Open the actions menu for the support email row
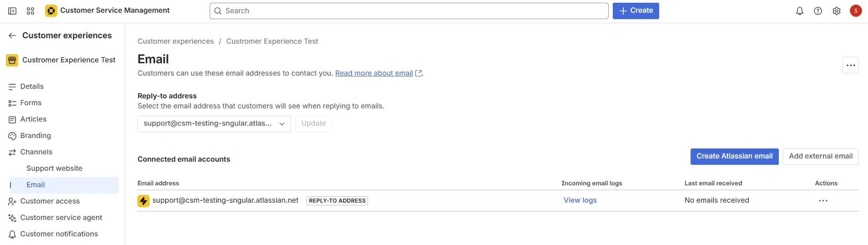 [823, 200]
